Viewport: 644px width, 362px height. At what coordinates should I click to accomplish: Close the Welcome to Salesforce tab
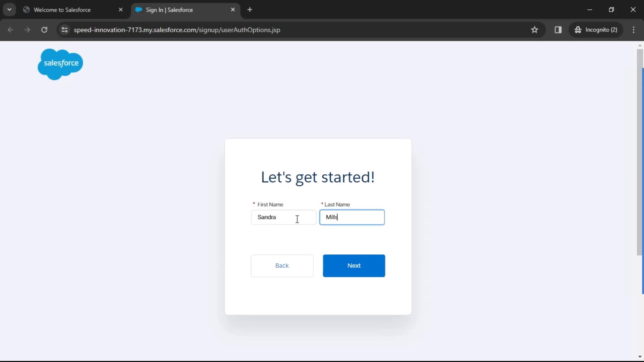point(121,10)
